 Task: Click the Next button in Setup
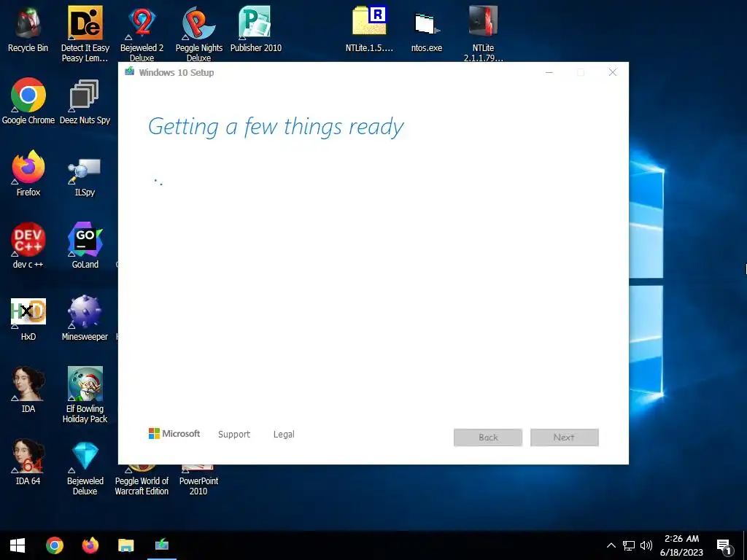tap(564, 437)
